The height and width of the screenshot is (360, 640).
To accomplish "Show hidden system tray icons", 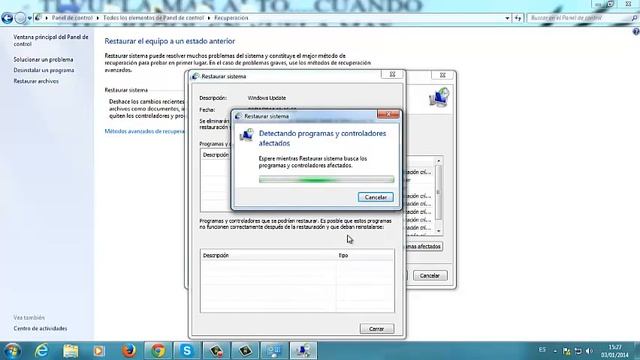I will point(555,351).
